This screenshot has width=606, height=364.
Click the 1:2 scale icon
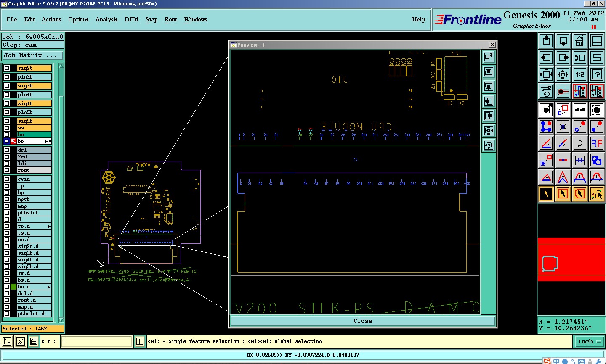580,74
